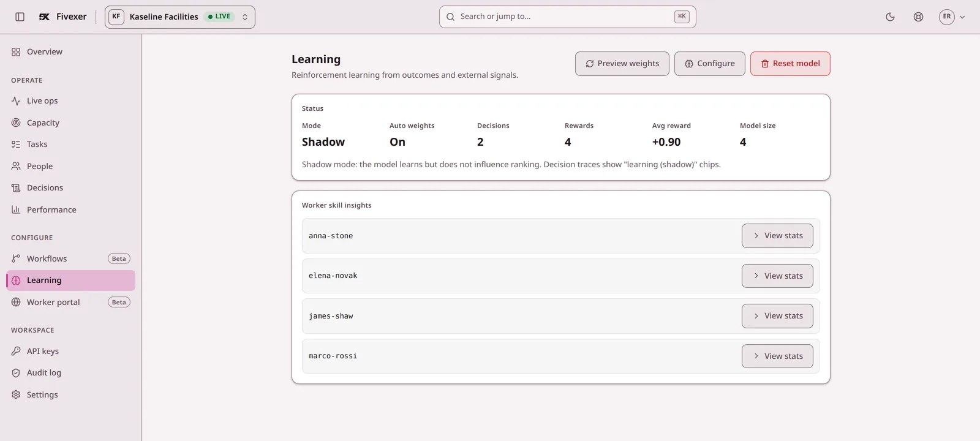Click the KF workspace avatar
The height and width of the screenshot is (441, 980).
[116, 17]
